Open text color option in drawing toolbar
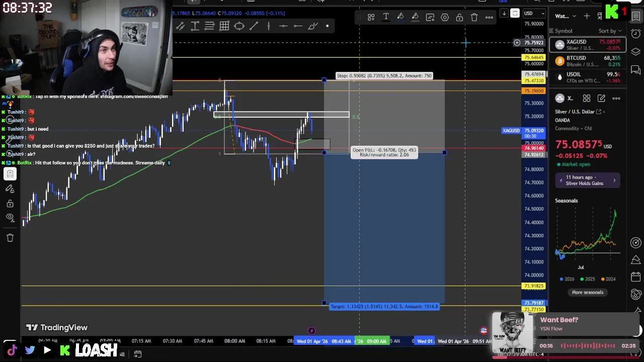 click(x=386, y=18)
